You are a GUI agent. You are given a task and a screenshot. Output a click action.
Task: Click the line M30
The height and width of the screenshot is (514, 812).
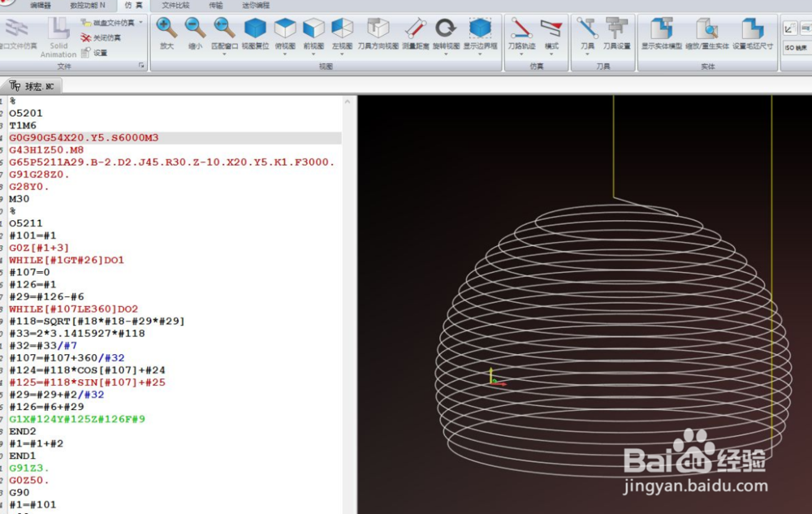click(19, 199)
